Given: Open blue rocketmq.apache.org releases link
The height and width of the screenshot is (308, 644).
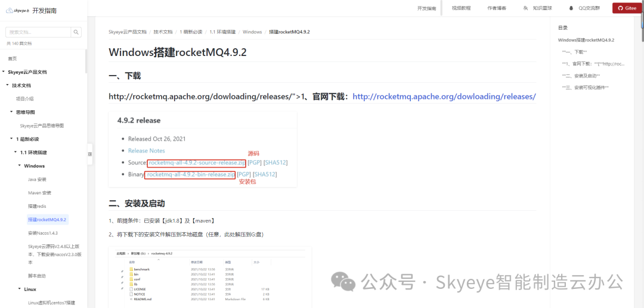Looking at the screenshot, I should click(x=444, y=97).
